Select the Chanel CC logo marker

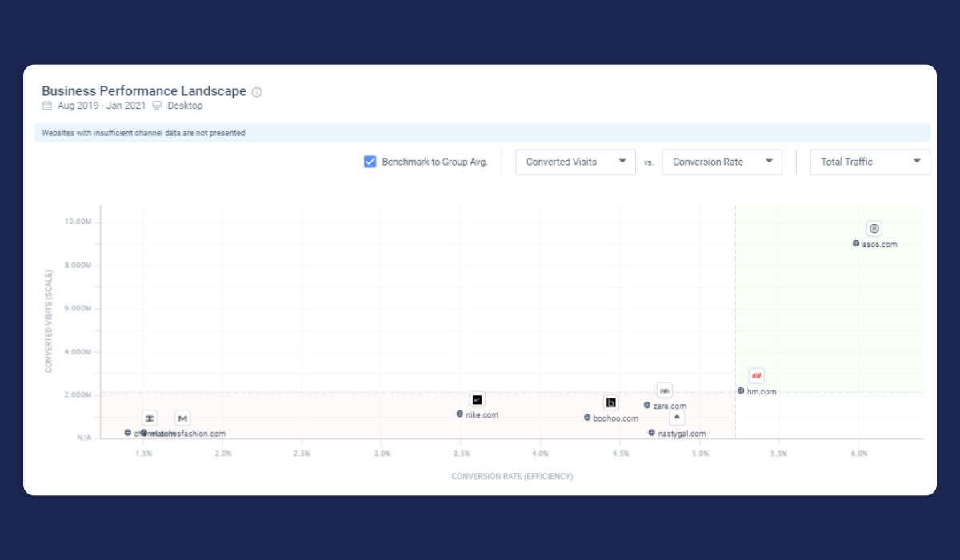tap(150, 418)
